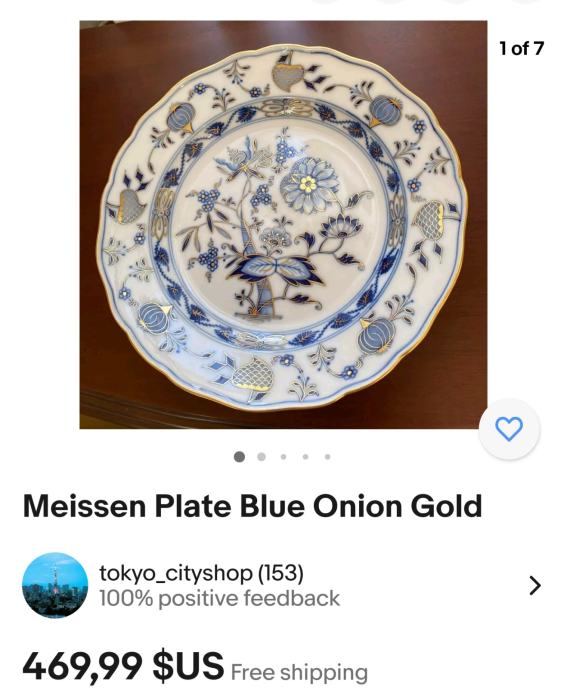This screenshot has height=690, width=567.
Task: Open seller details via right chevron
Action: [535, 586]
